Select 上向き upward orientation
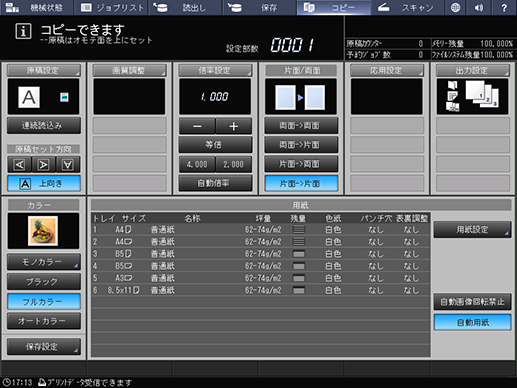The height and width of the screenshot is (388, 517). 44,183
